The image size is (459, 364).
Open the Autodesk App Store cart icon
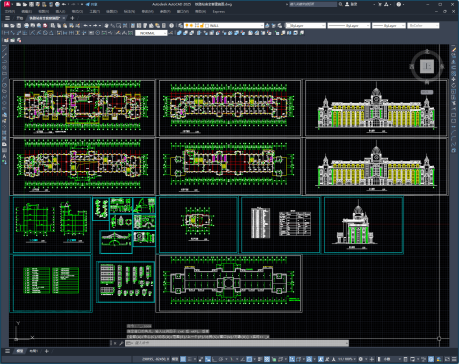(x=380, y=4)
